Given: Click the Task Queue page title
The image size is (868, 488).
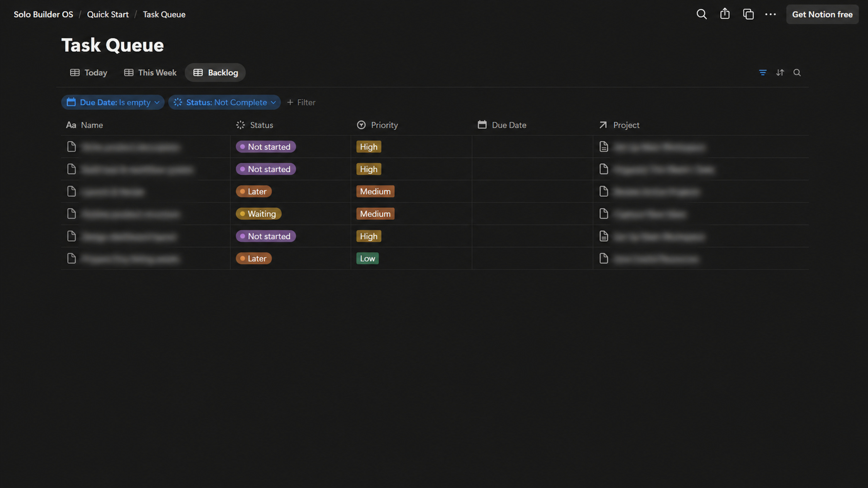Looking at the screenshot, I should tap(113, 45).
